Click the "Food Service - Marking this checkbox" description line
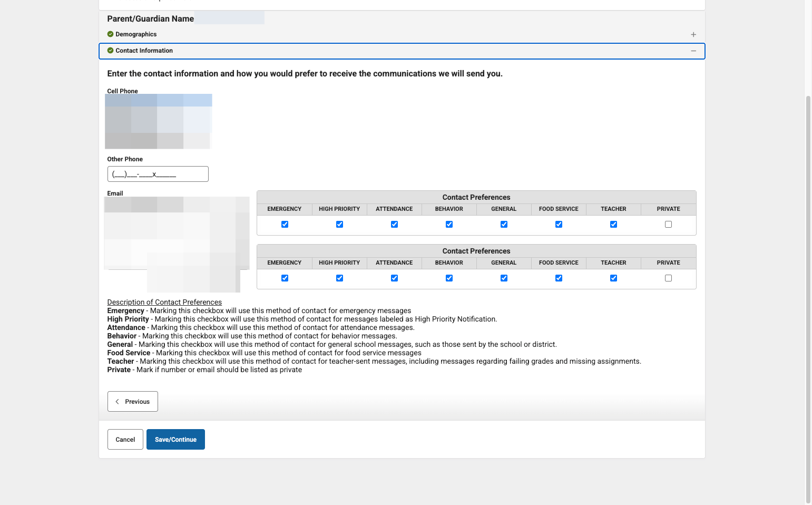The width and height of the screenshot is (812, 505). 265,353
